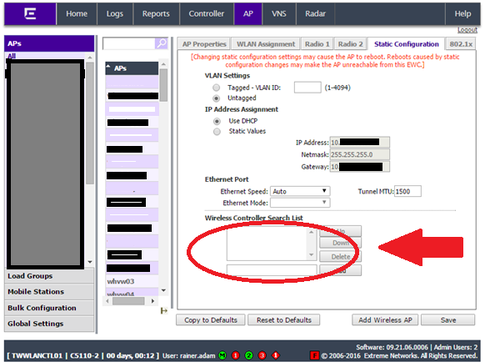The image size is (490, 362).
Task: Click the red diamond alert status icon
Action: [276, 355]
